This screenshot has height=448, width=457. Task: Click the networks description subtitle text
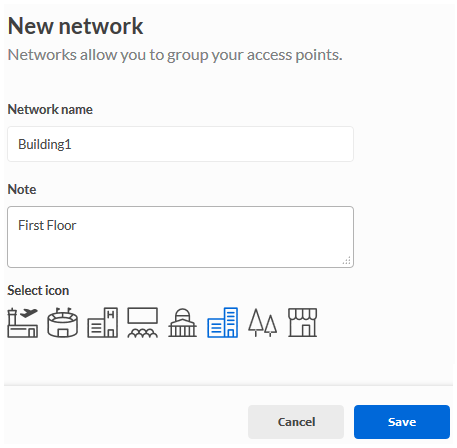point(175,55)
